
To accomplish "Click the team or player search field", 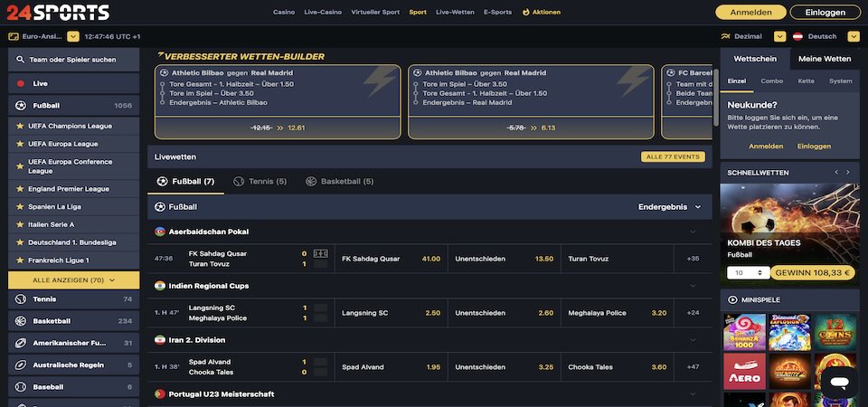I will pyautogui.click(x=73, y=60).
